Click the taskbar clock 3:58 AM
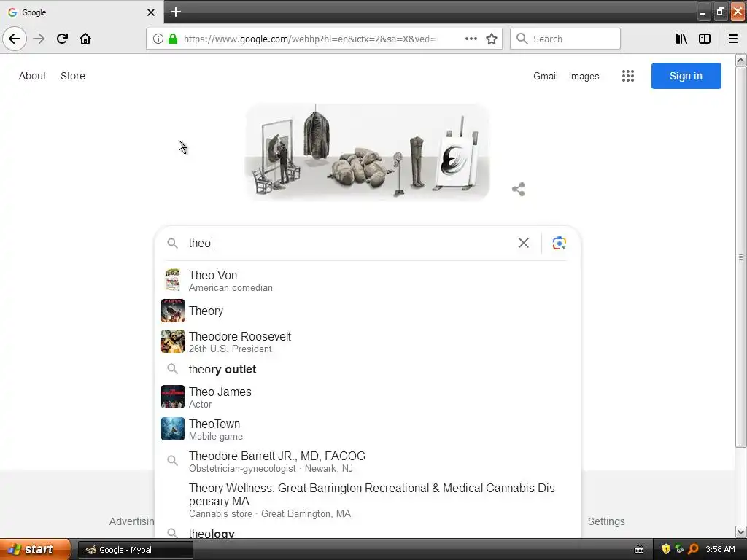 point(720,549)
